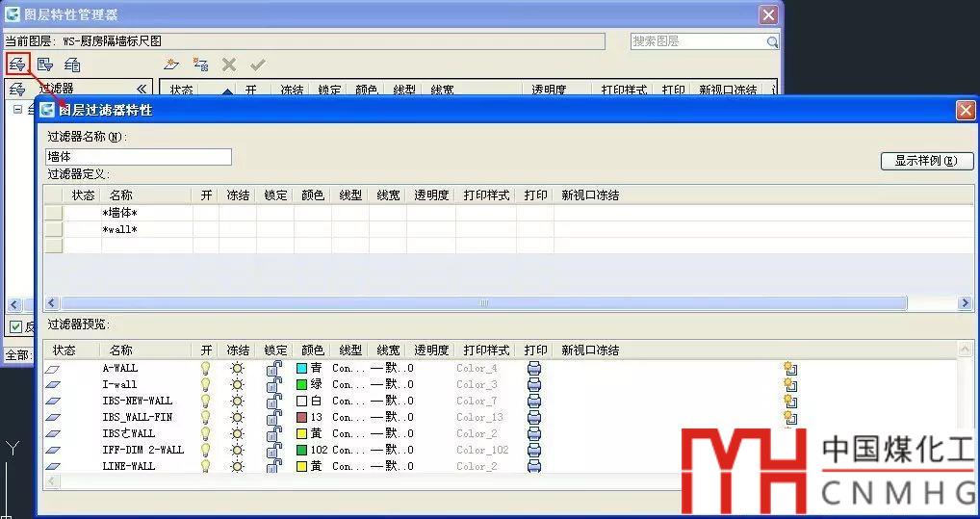
Task: Toggle the lightbulb on IBS_WALL-FIN layer
Action: (205, 417)
